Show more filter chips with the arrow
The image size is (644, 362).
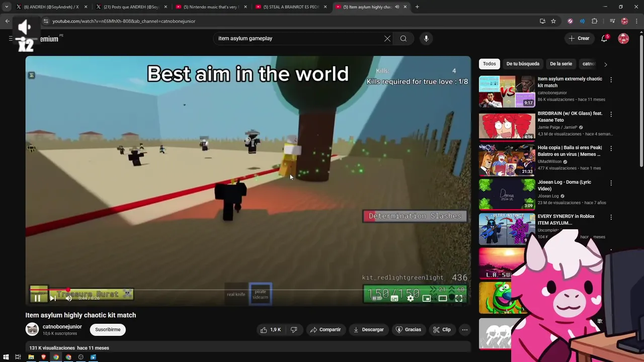[x=605, y=64]
